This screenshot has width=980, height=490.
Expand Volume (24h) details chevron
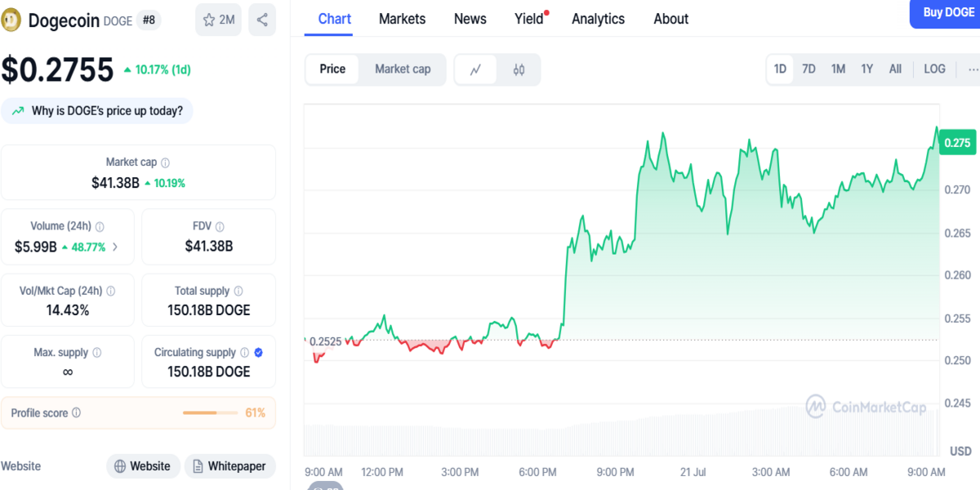tap(114, 247)
